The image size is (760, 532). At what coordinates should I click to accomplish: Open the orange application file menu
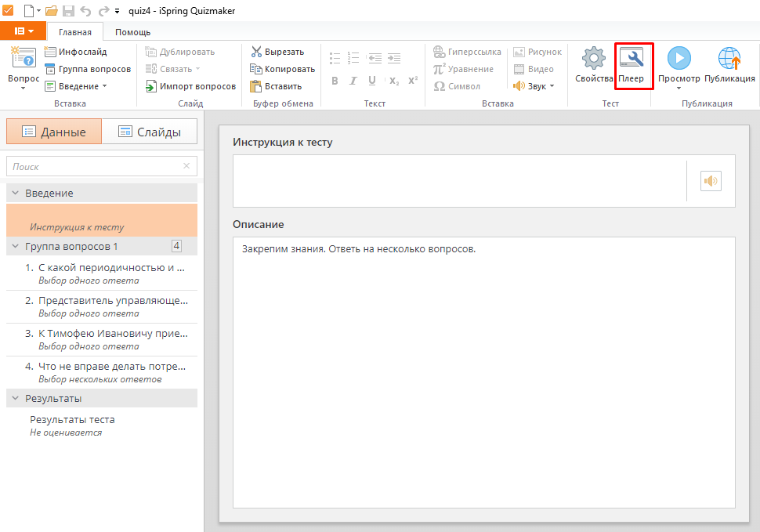pyautogui.click(x=24, y=31)
